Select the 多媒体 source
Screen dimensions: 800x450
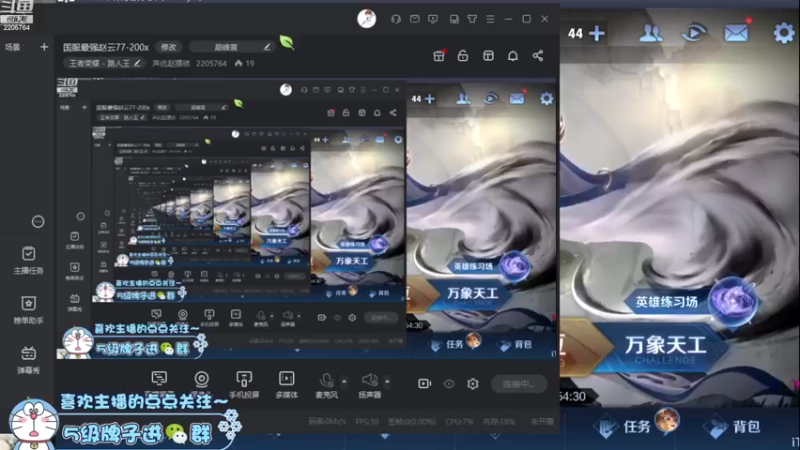coord(286,384)
